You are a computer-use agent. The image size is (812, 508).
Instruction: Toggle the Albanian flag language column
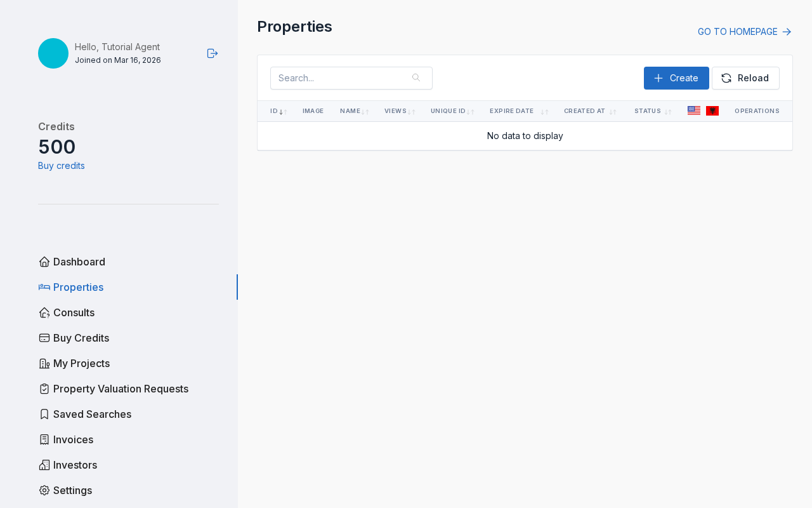click(x=713, y=110)
